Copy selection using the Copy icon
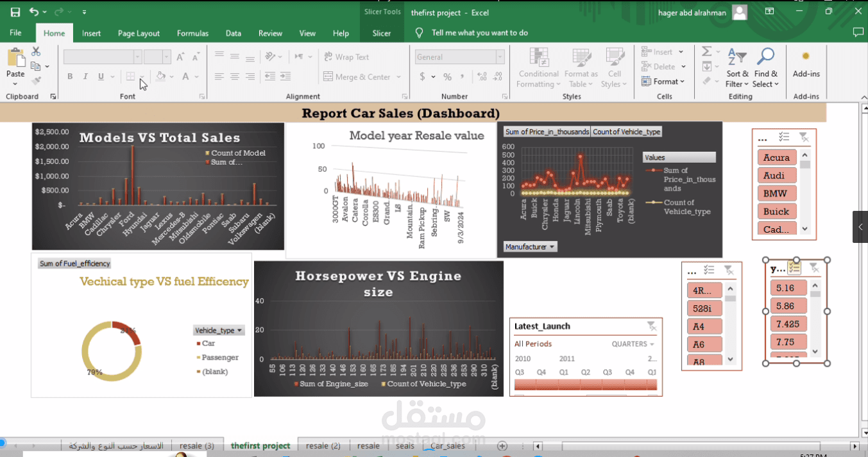This screenshot has height=457, width=868. tap(36, 66)
